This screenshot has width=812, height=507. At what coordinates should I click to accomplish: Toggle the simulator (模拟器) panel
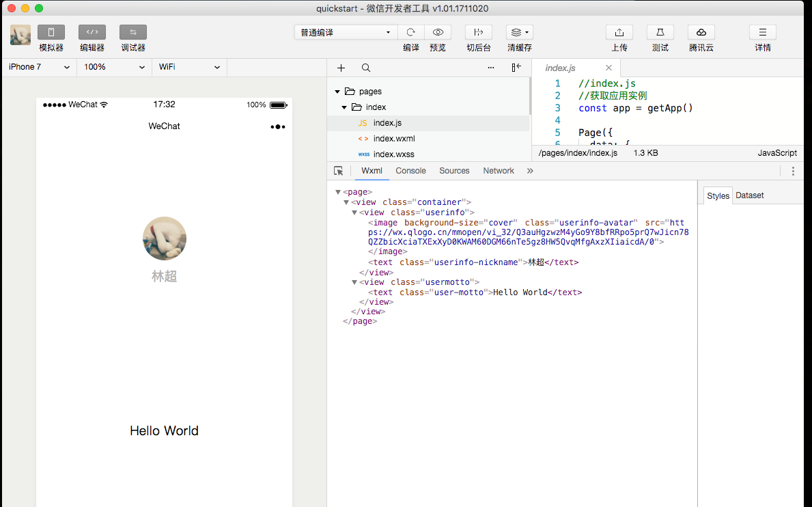click(51, 32)
